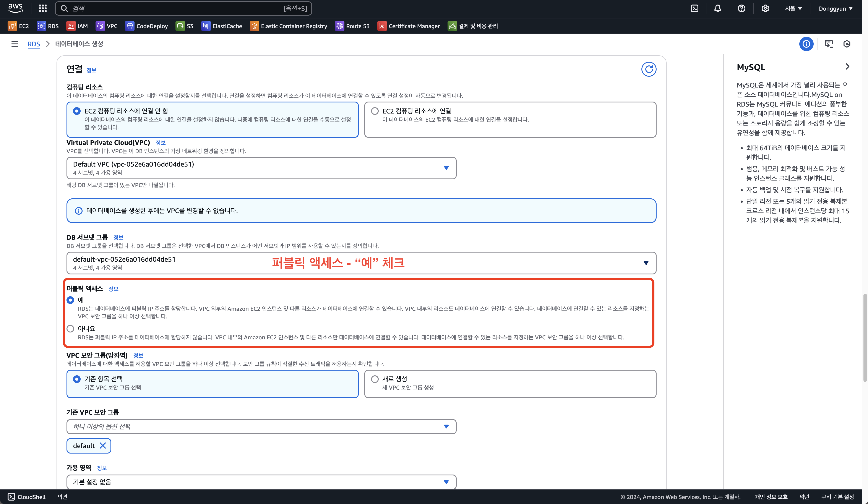This screenshot has height=504, width=868.
Task: Open the Default VPC dropdown
Action: point(261,168)
